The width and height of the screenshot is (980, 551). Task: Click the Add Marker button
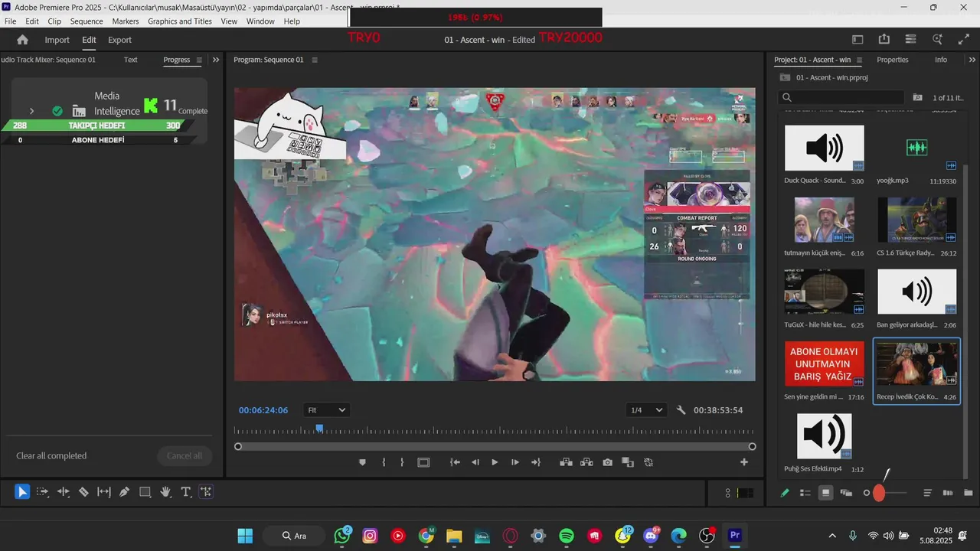coord(362,462)
